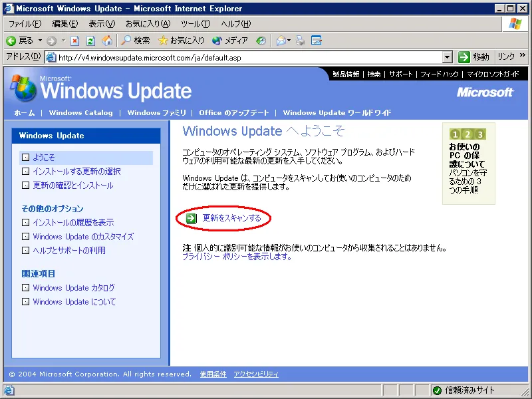This screenshot has width=532, height=399.
Task: Click the Back arrow icon in toolbar
Action: point(11,41)
